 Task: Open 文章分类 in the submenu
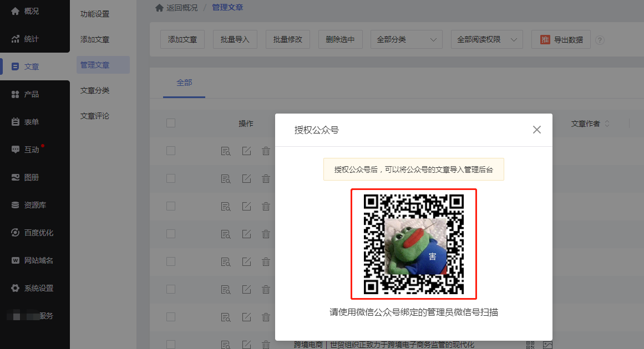pyautogui.click(x=95, y=90)
